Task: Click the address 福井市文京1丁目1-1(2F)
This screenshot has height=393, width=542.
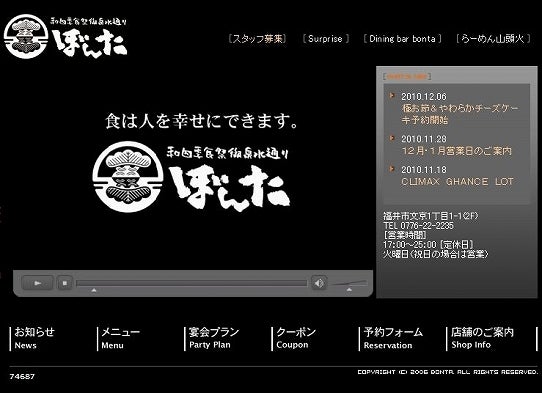Action: click(431, 216)
